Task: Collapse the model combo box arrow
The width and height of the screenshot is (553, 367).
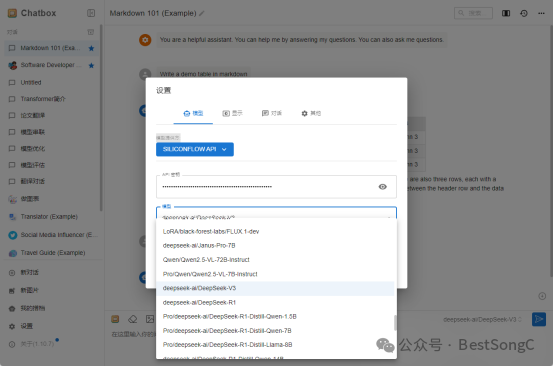Action: 389,217
